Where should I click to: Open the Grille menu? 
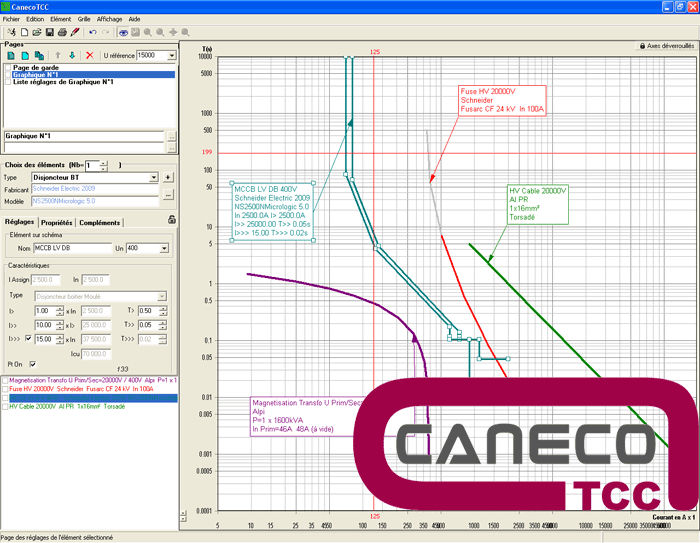[x=84, y=19]
